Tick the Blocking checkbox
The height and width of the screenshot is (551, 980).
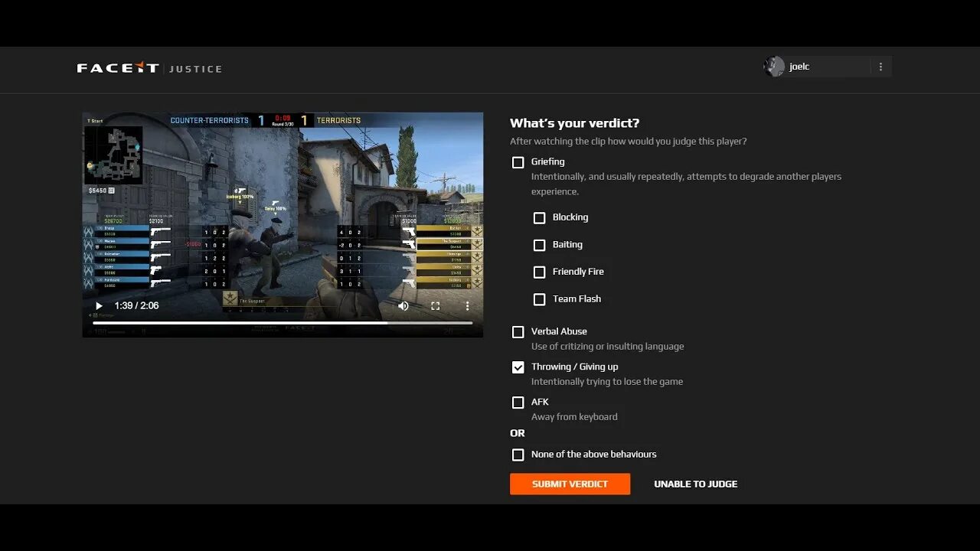click(x=540, y=217)
